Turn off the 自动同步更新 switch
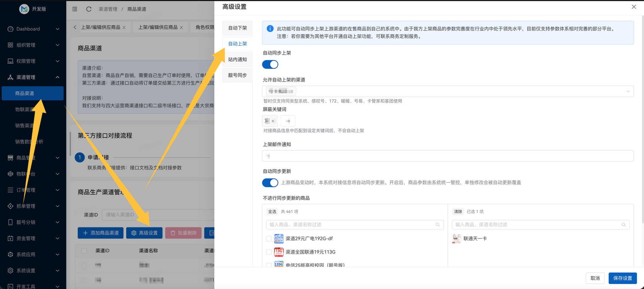The image size is (644, 289). pos(270,183)
